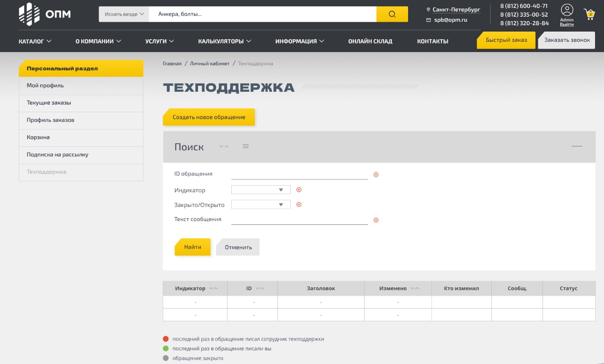Click the ОПМ company logo
604x364 pixels.
(43, 14)
